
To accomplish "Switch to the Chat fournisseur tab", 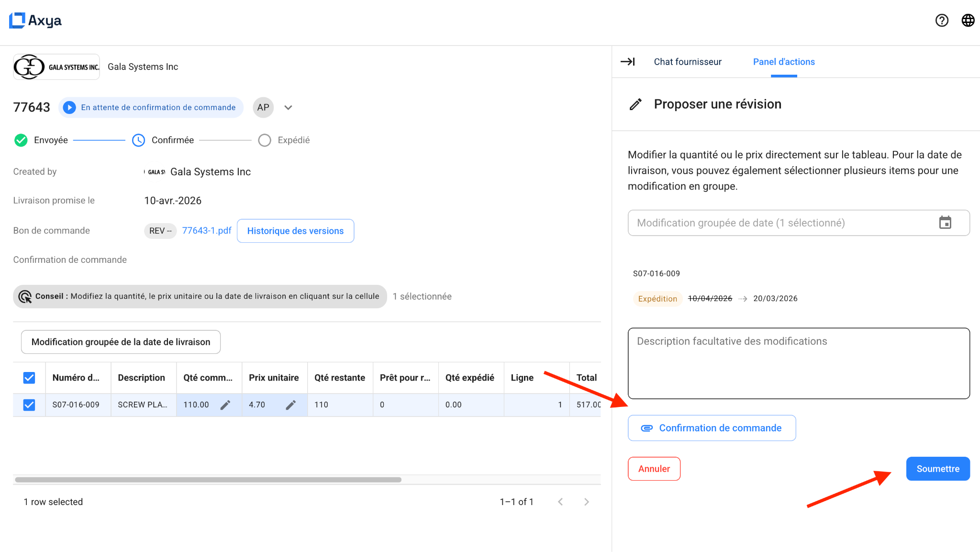I will pos(688,62).
